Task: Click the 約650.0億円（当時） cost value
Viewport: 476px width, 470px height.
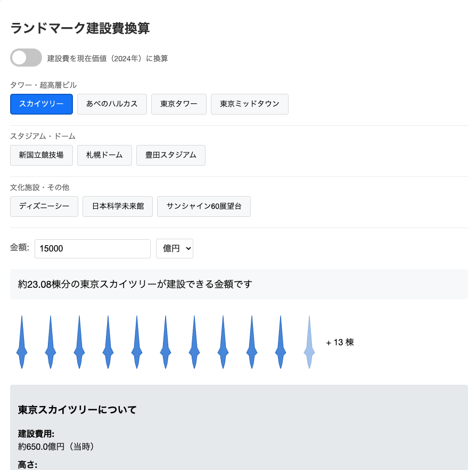Action: (56, 447)
